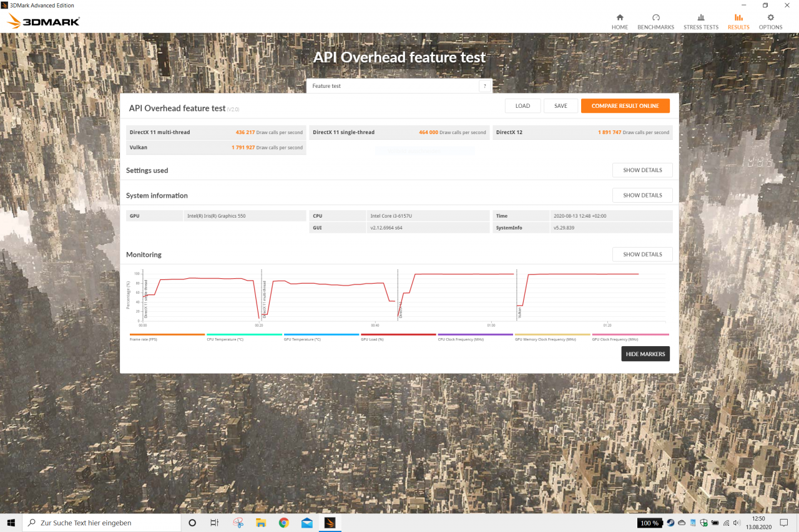Screen dimensions: 799x532
Task: Click the page title API Overhead feature test
Action: pos(399,57)
